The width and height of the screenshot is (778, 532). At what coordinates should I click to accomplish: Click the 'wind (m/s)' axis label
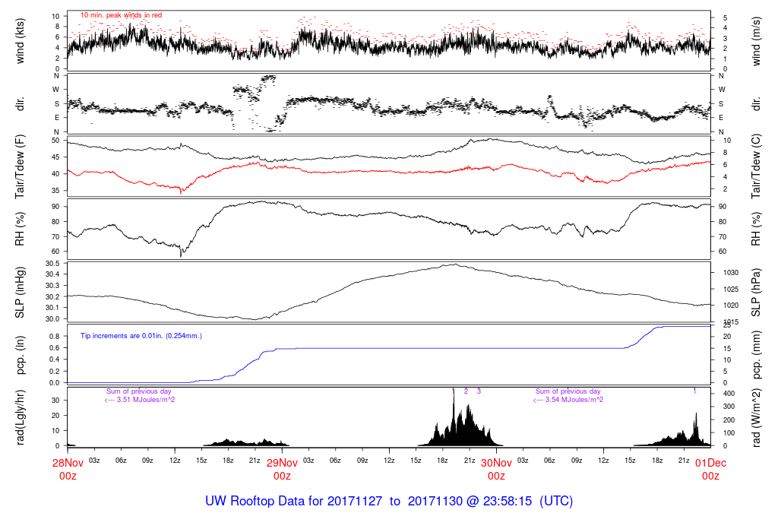click(x=756, y=41)
